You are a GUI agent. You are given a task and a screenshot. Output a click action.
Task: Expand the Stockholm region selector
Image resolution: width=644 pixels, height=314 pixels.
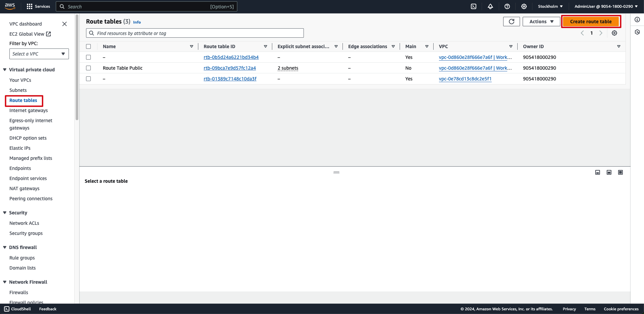tap(550, 6)
